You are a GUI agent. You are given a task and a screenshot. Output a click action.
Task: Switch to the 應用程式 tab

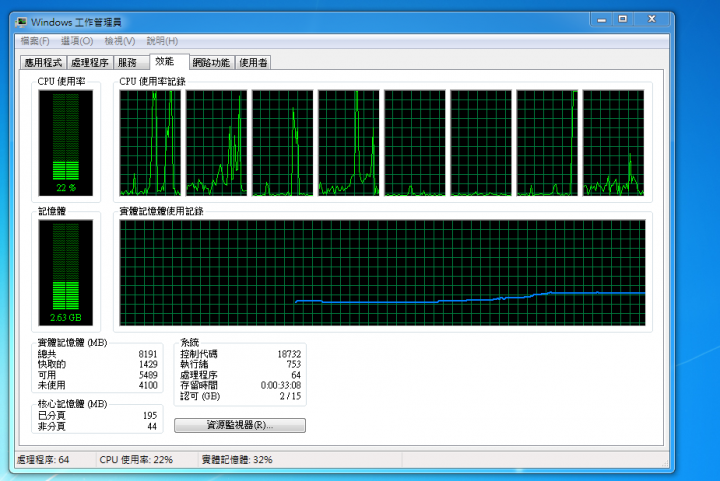(44, 62)
